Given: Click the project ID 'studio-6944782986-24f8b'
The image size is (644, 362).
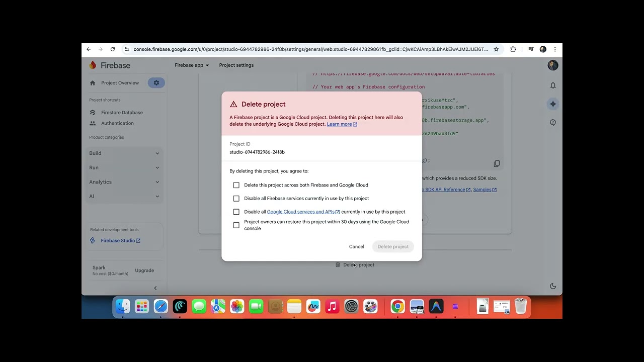Looking at the screenshot, I should pyautogui.click(x=257, y=152).
